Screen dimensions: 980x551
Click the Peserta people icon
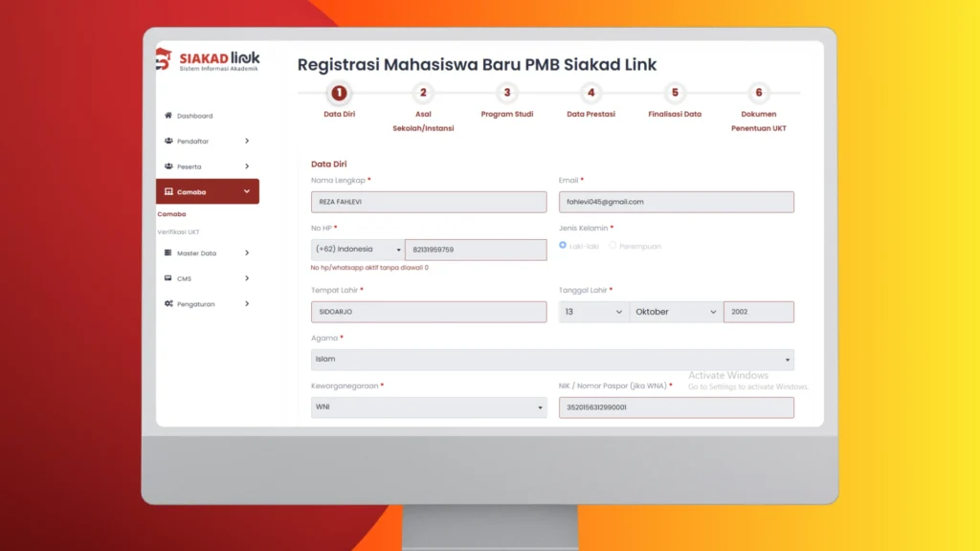[168, 166]
